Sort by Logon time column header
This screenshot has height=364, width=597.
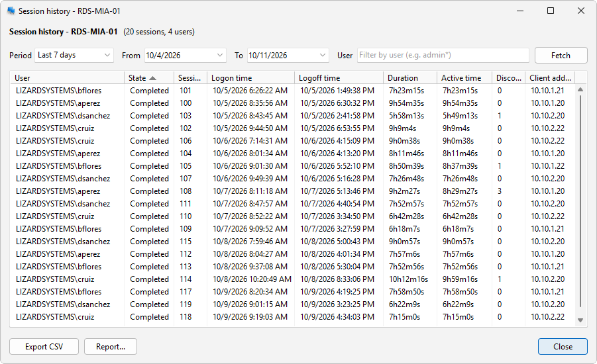[250, 78]
